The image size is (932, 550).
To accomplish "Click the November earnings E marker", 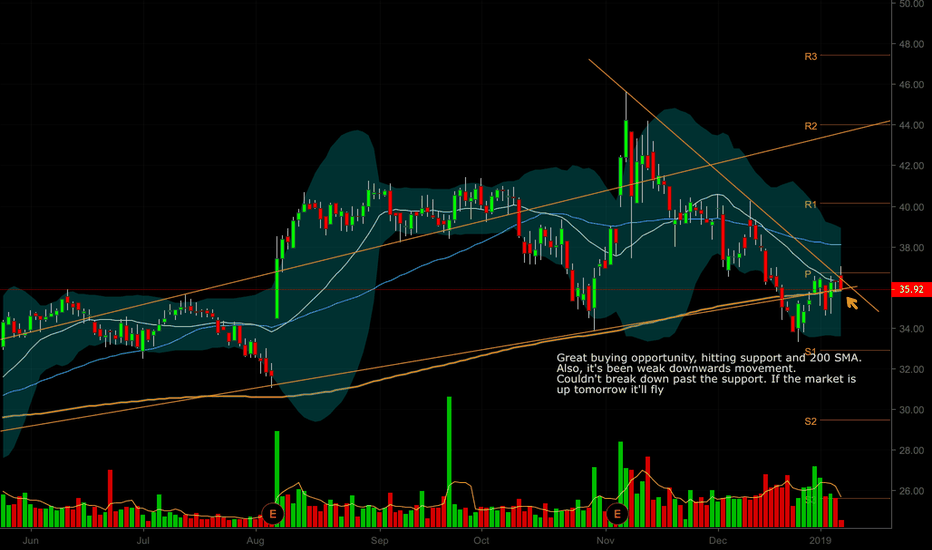I will [x=617, y=514].
